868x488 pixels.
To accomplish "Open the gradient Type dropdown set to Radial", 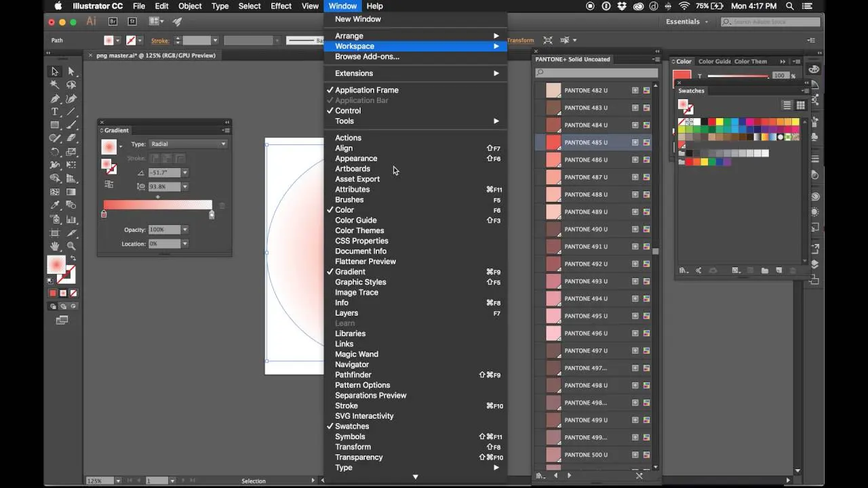I will pos(188,144).
